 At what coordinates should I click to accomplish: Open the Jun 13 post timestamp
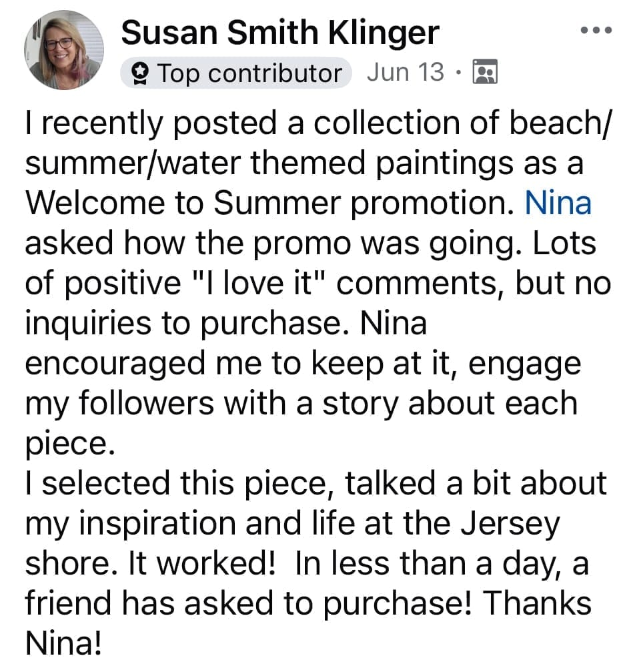point(405,72)
